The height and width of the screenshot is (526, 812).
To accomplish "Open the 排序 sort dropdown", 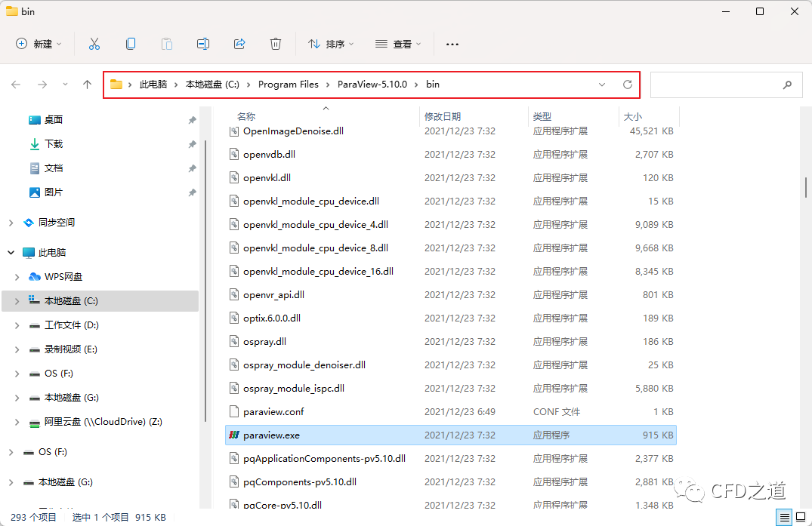I will (x=331, y=44).
